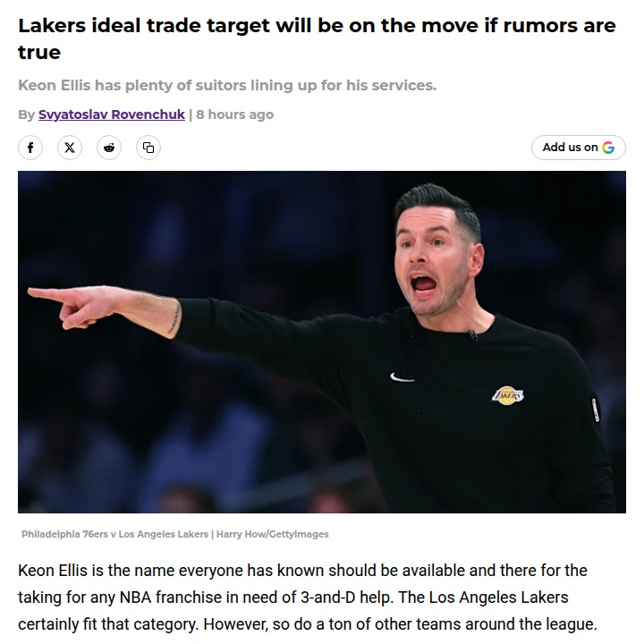Share the article on Facebook
644x644 pixels.
(30, 148)
